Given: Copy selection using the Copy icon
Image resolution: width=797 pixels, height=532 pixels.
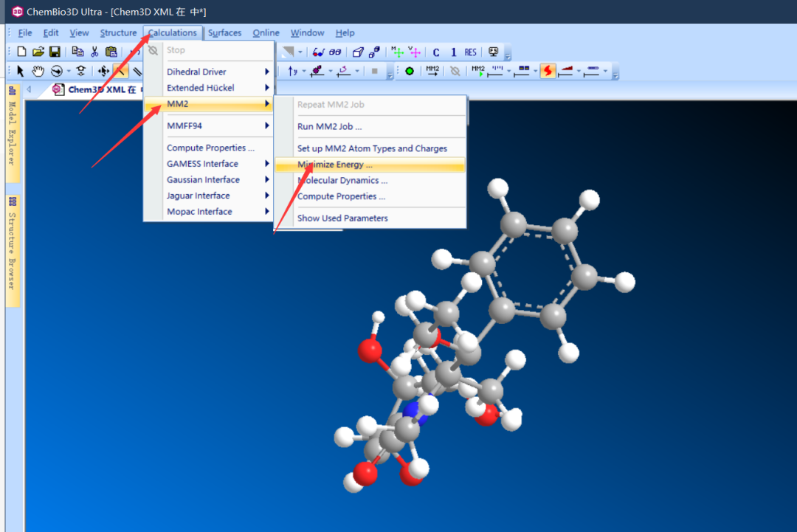Looking at the screenshot, I should tap(77, 52).
